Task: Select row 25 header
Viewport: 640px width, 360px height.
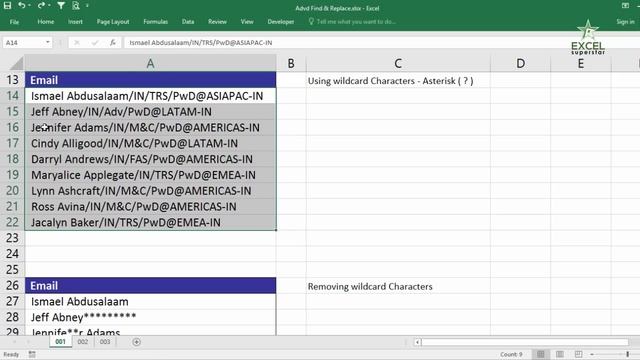Action: coord(12,270)
